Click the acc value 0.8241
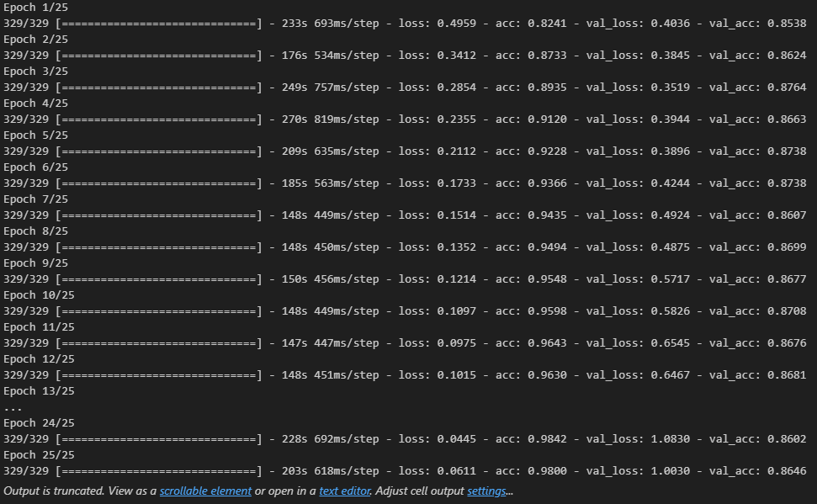The height and width of the screenshot is (504, 817). [547, 24]
